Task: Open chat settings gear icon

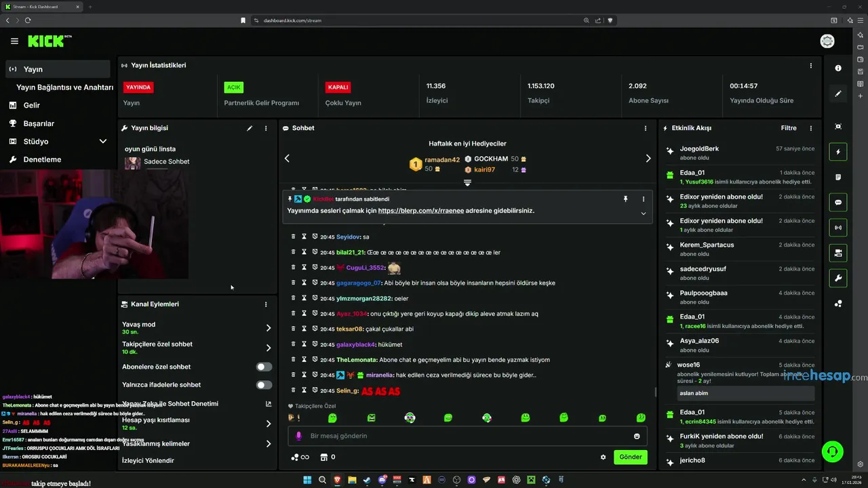Action: pos(603,457)
